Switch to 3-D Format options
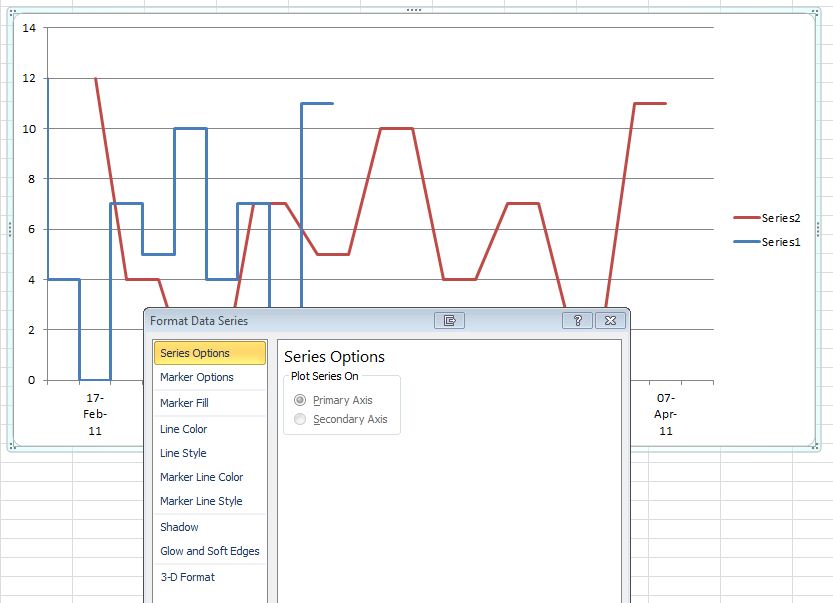 pyautogui.click(x=187, y=577)
